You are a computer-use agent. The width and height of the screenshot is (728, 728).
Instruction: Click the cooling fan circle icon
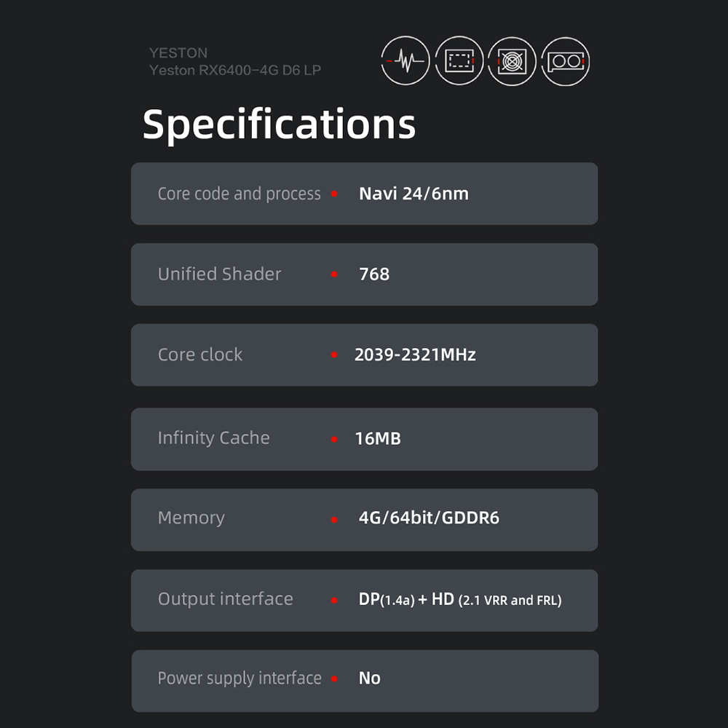tap(512, 61)
